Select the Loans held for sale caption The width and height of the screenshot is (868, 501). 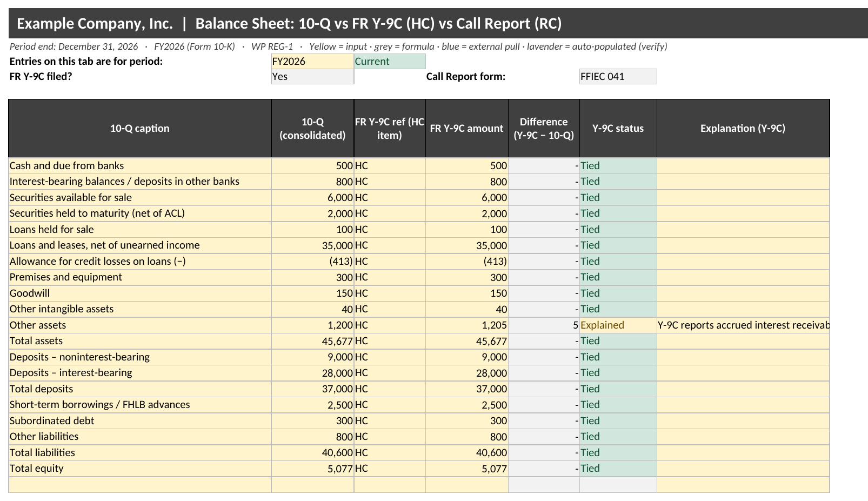click(x=140, y=230)
